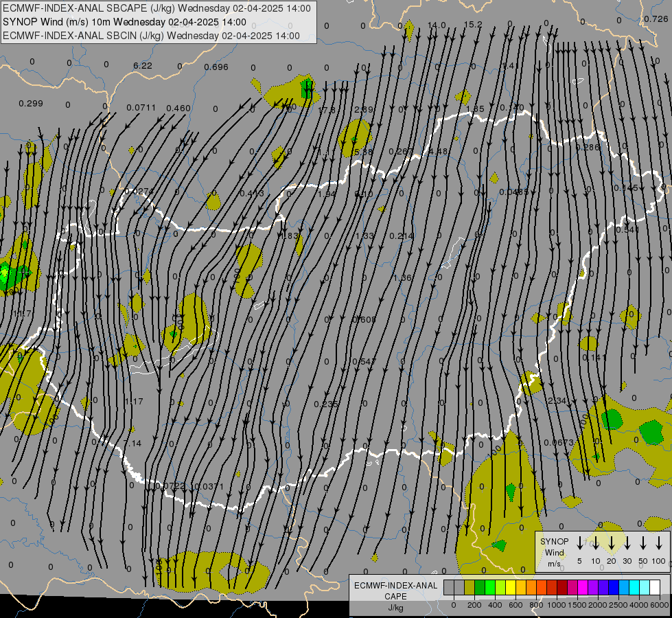The image size is (672, 618).
Task: Click the map value 0.0673
Action: [x=559, y=443]
